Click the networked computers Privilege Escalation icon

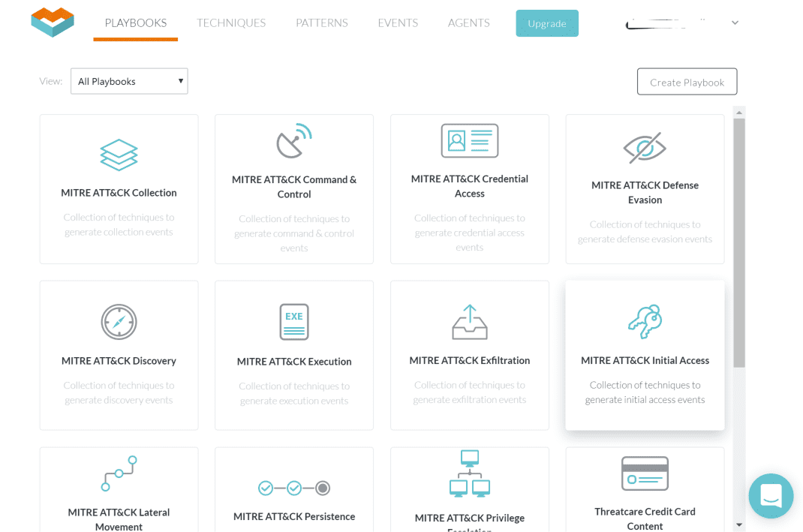click(x=470, y=473)
